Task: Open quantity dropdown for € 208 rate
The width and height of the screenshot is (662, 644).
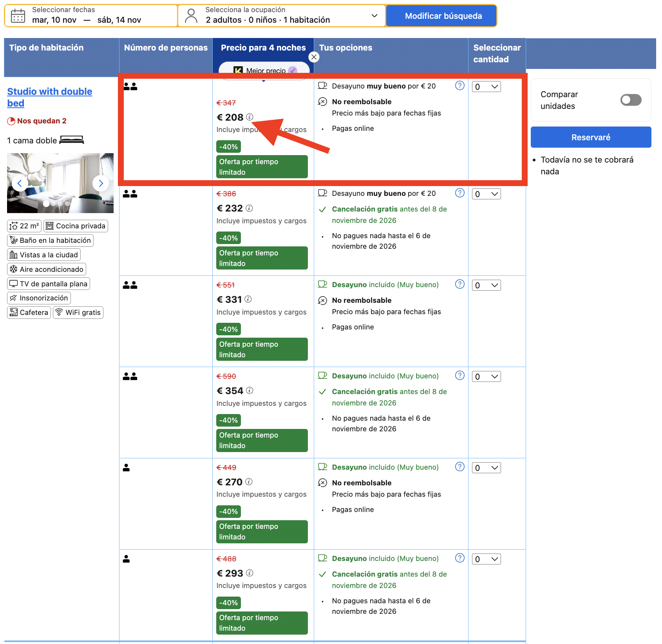Action: [x=487, y=87]
